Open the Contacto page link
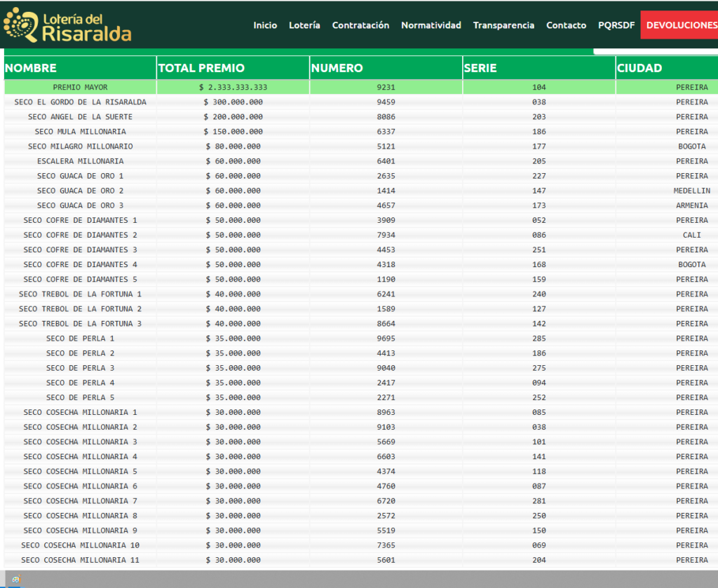This screenshot has width=718, height=588. (x=566, y=25)
